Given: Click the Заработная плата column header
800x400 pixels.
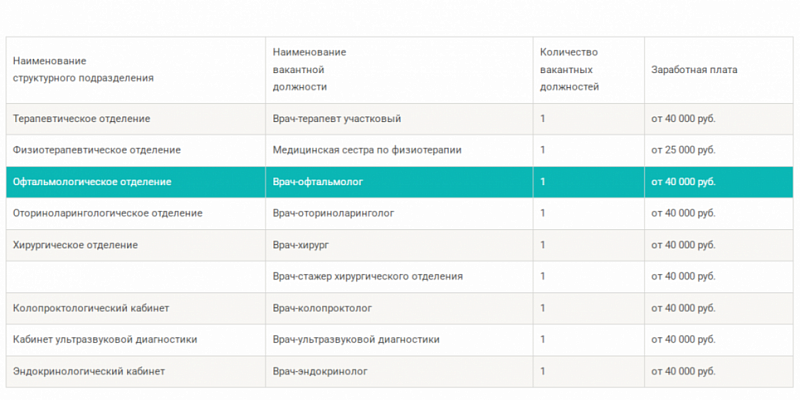Looking at the screenshot, I should click(695, 69).
